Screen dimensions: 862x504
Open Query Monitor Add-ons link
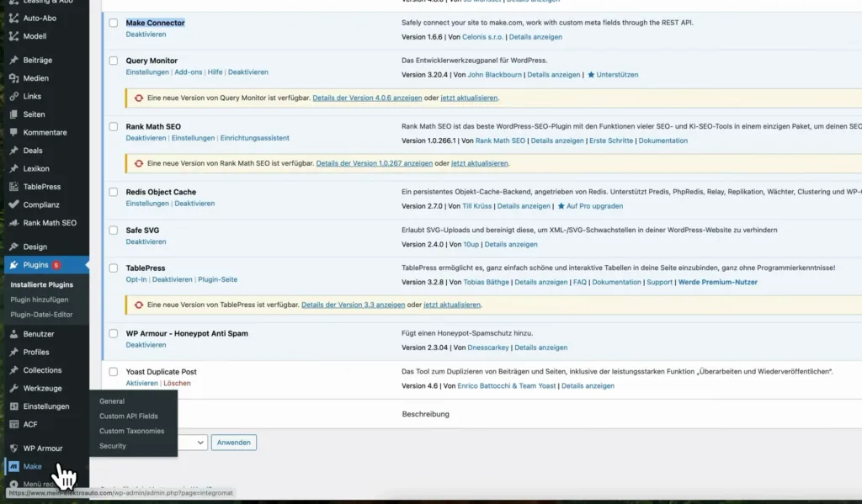pos(188,72)
